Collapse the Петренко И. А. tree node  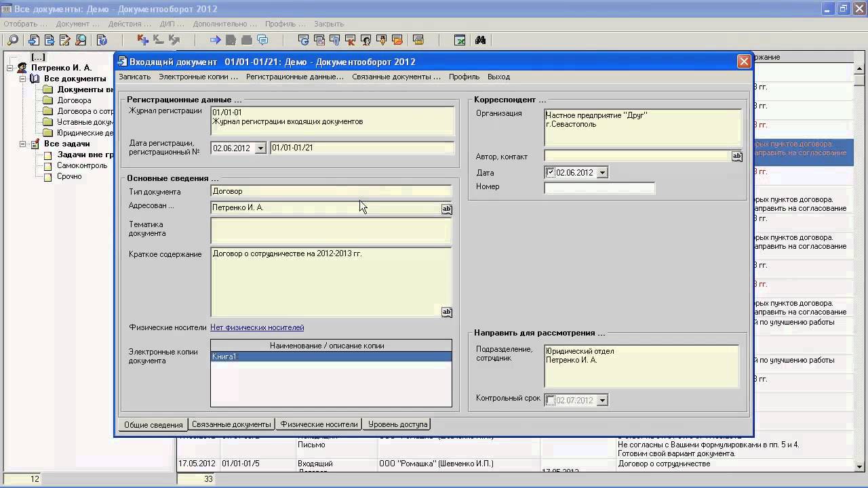(11, 68)
